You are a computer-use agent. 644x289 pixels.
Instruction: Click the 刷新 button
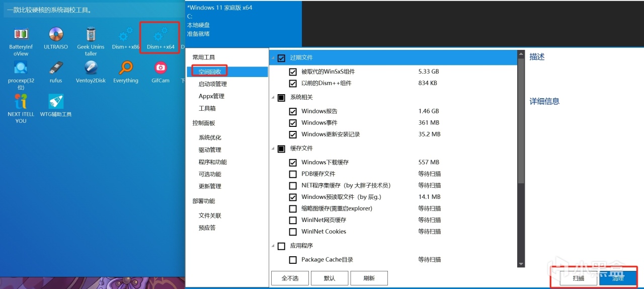click(x=369, y=278)
